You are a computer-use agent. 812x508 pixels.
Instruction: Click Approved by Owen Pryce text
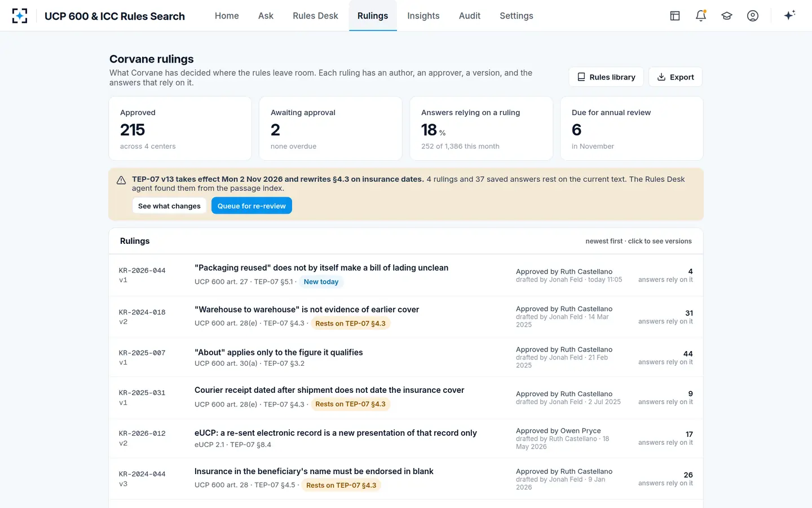[x=558, y=431]
